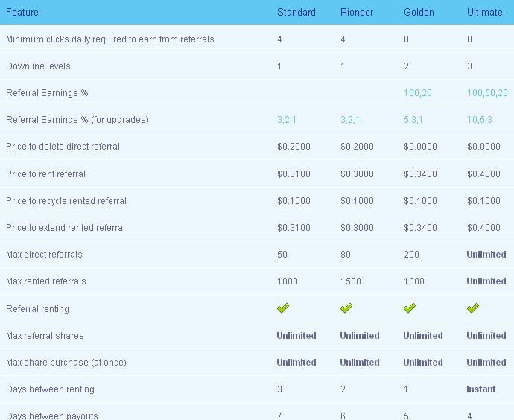The image size is (514, 420).
Task: Click Standard 3,2,1 upgrade earnings link
Action: click(x=287, y=120)
